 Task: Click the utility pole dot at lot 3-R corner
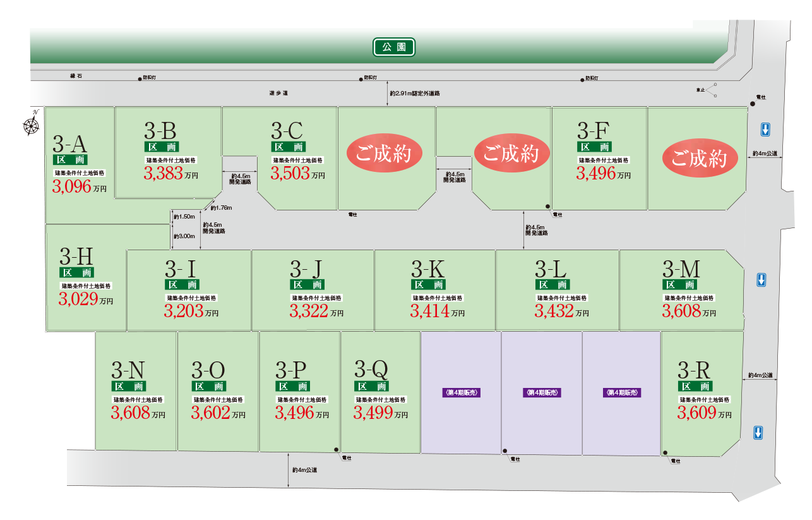tap(665, 452)
